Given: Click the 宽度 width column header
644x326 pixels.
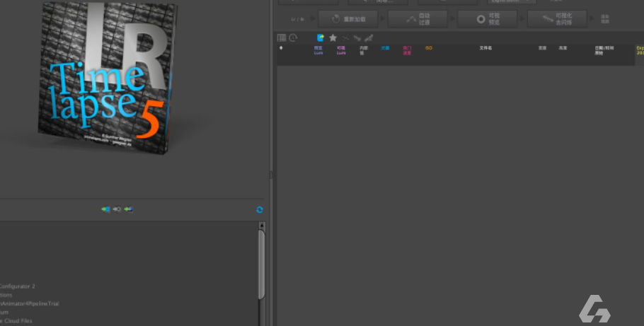Looking at the screenshot, I should (543, 48).
